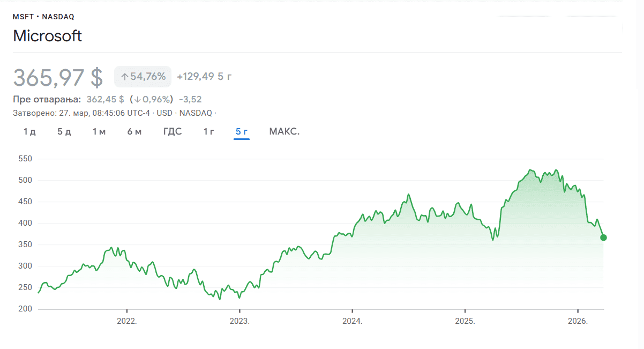
Task: Click the 2024. label on the time axis
Action: (353, 322)
